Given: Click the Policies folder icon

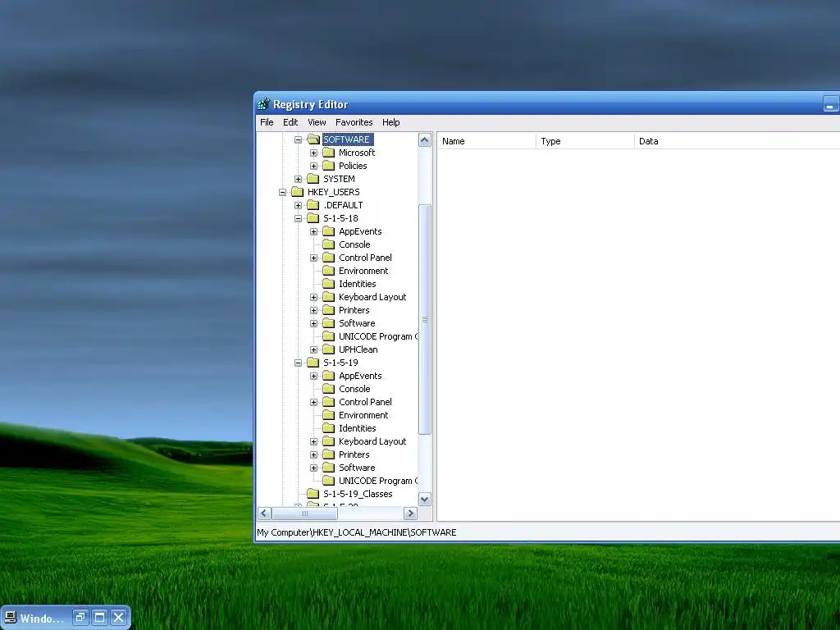Looking at the screenshot, I should point(328,166).
